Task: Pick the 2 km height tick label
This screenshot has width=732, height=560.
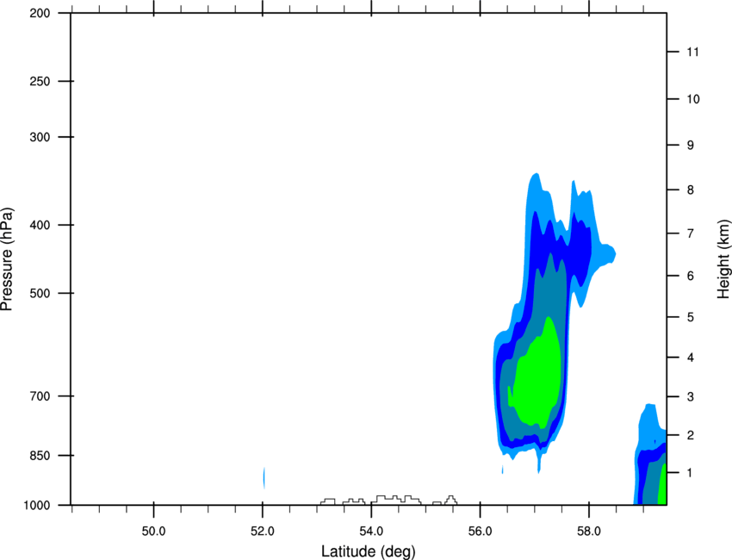Action: (691, 435)
